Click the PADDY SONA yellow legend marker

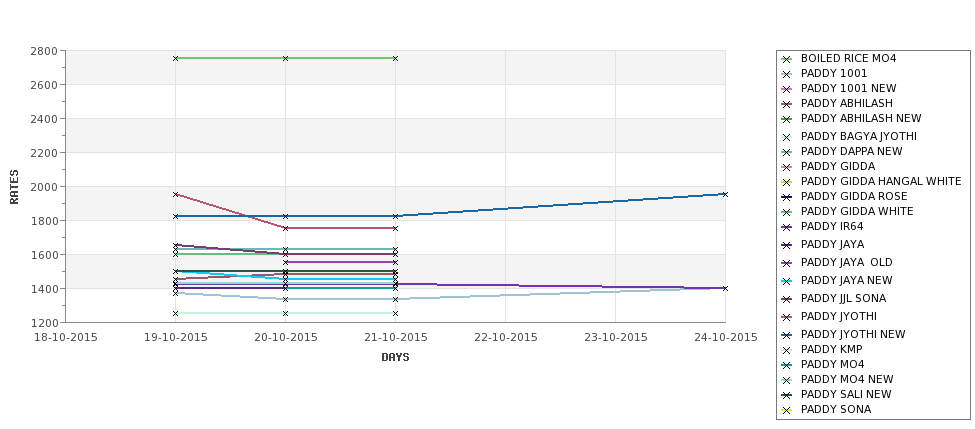click(786, 410)
